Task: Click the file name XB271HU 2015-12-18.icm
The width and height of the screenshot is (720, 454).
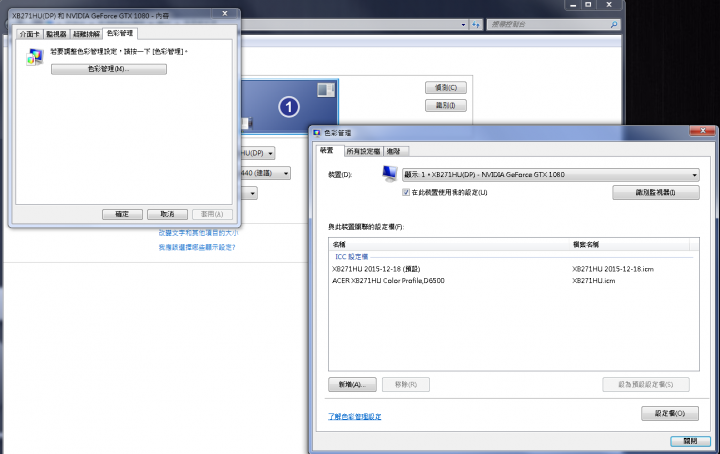Action: point(613,269)
